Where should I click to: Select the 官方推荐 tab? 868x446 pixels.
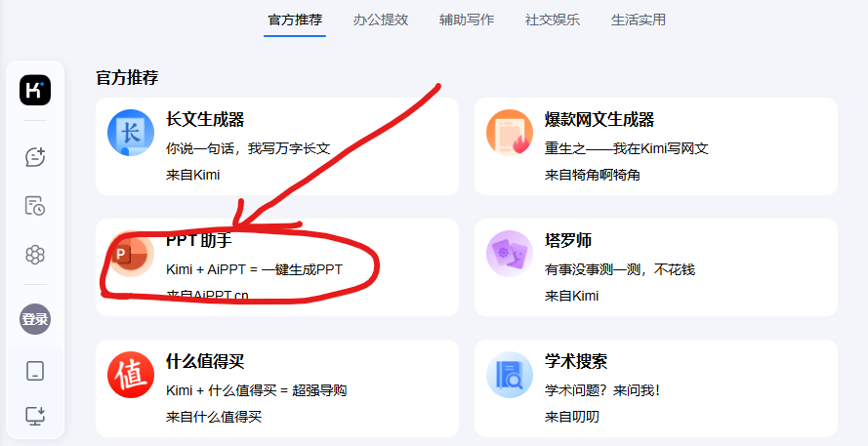295,20
